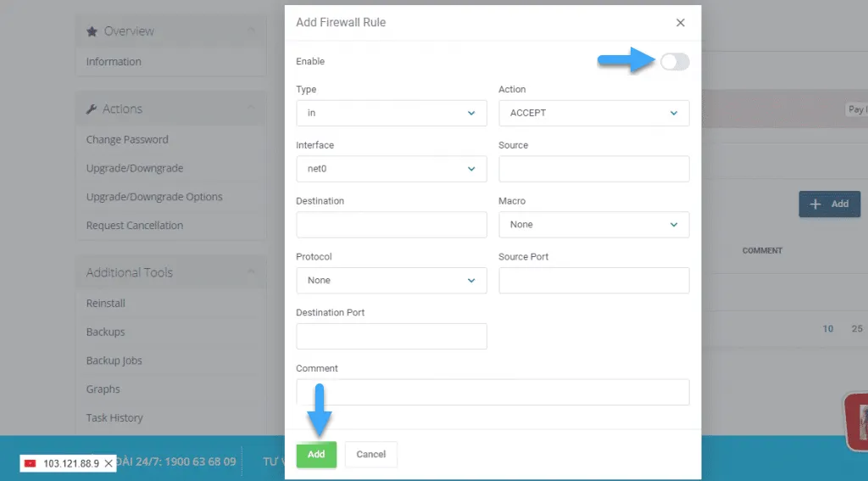Open the Protocol dropdown set to None
Image resolution: width=868 pixels, height=481 pixels.
[392, 281]
